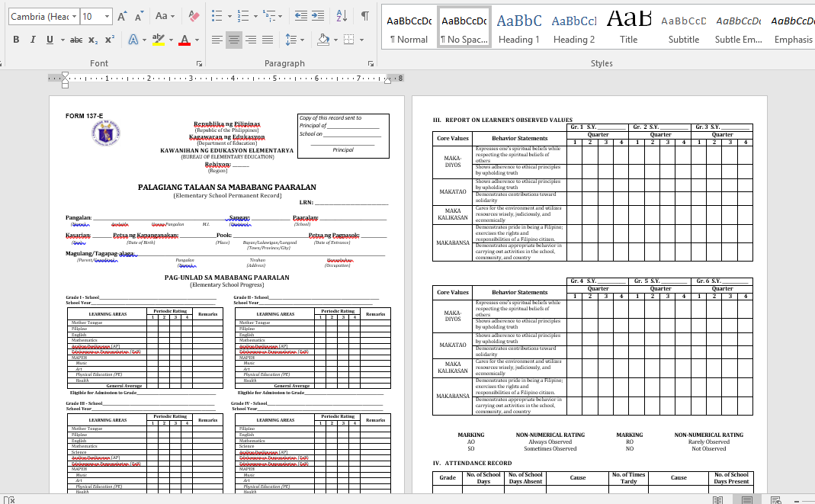Open font color dropdown arrow

click(x=197, y=40)
